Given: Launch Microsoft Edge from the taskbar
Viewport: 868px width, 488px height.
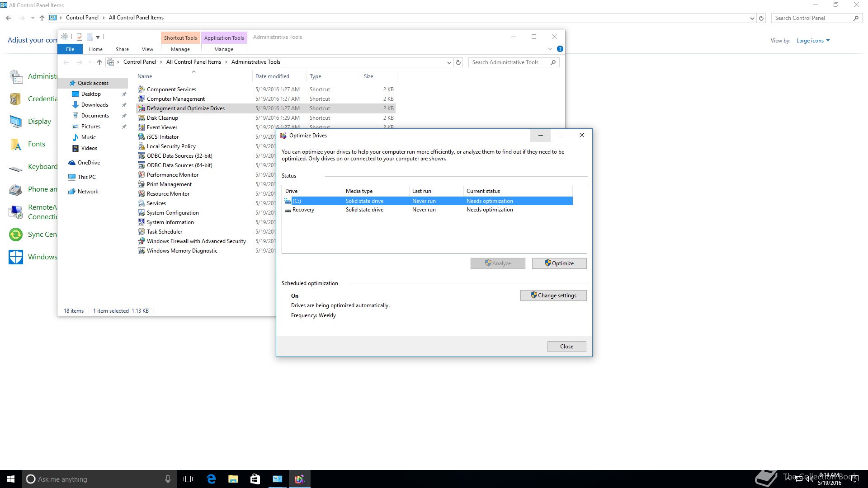Looking at the screenshot, I should (x=211, y=479).
